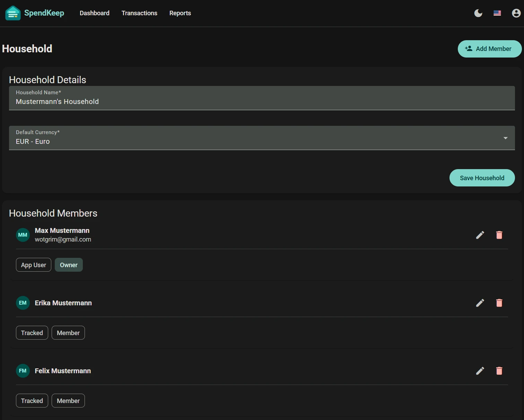Image resolution: width=524 pixels, height=420 pixels.
Task: Open the Transactions menu item
Action: click(x=139, y=13)
